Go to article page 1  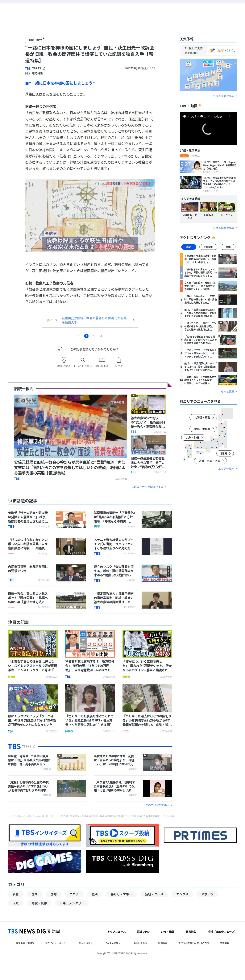tap(79, 336)
